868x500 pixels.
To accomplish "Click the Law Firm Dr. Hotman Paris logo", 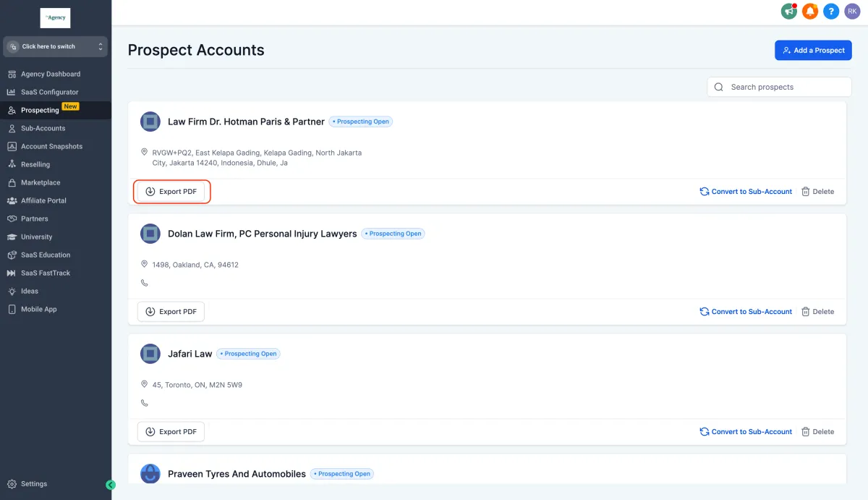I will [150, 122].
